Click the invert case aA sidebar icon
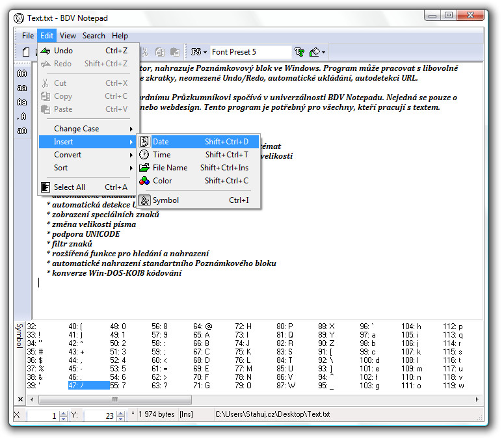Screen dimensions: 504x439 22,131
